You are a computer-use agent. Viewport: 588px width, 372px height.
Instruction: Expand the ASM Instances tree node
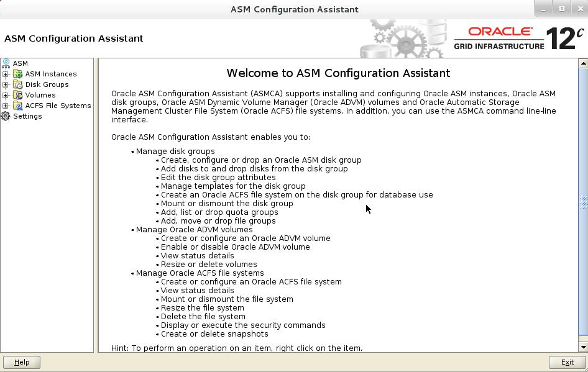pos(5,74)
